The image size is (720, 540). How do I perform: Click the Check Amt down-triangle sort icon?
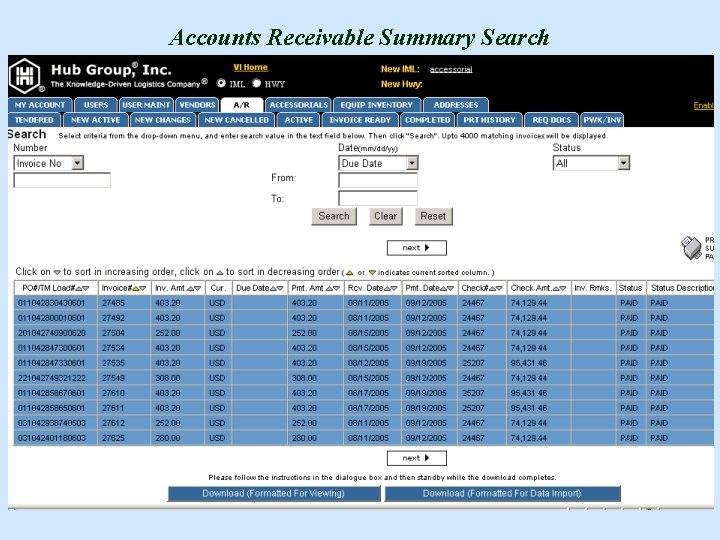tap(563, 288)
